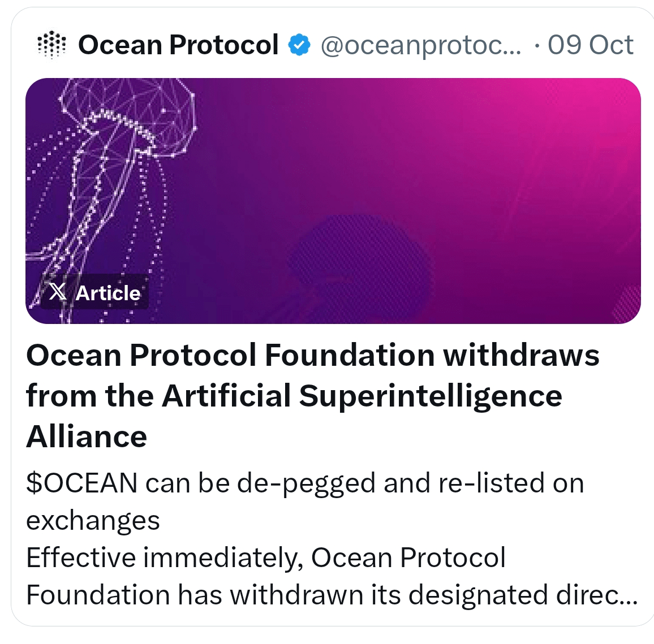The height and width of the screenshot is (644, 654).
Task: Open the 09 Oct timestamp
Action: tap(590, 45)
